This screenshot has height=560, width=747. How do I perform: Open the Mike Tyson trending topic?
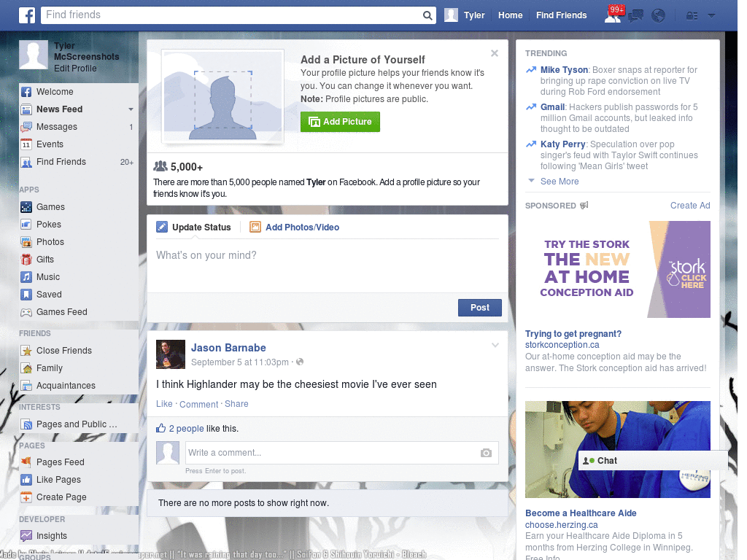[x=565, y=70]
